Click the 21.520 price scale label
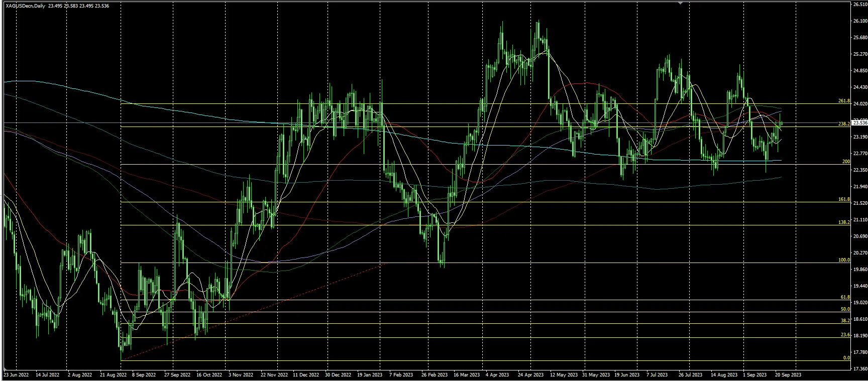The image size is (868, 381). [x=860, y=203]
